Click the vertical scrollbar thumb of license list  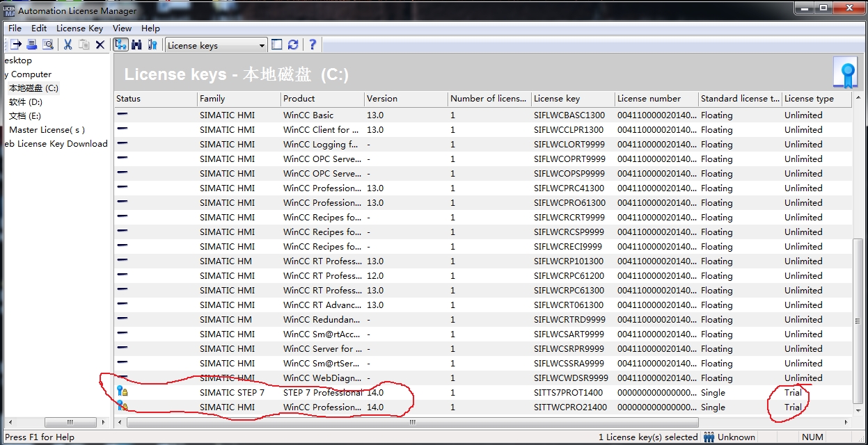click(858, 320)
